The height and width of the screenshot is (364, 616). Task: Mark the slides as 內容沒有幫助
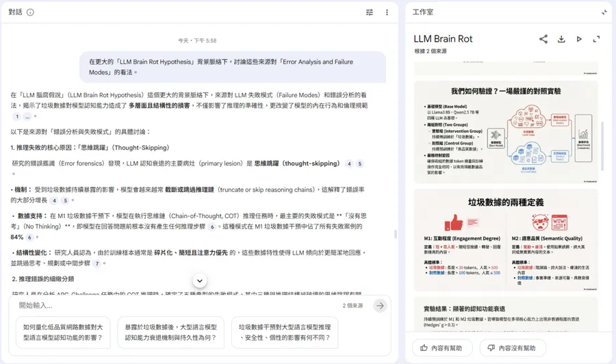click(512, 348)
